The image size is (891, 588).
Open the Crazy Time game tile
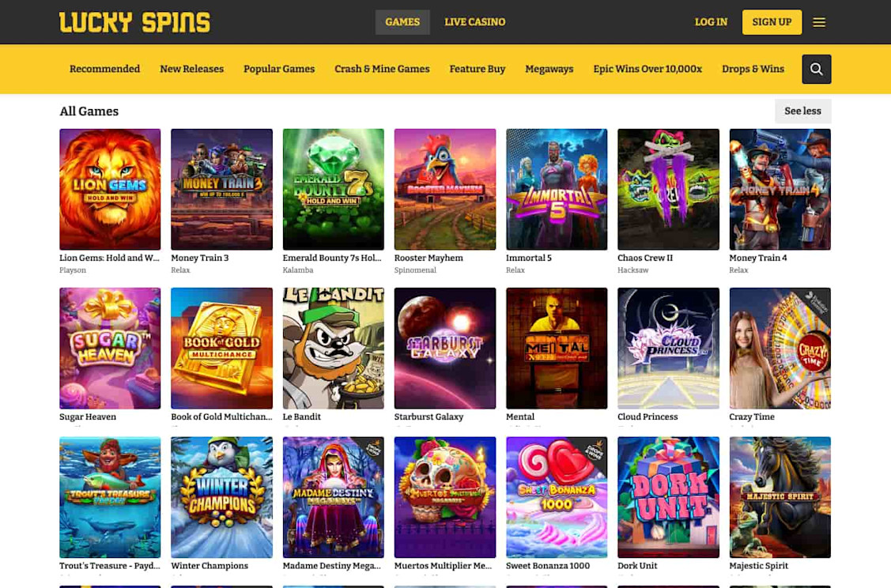point(780,349)
